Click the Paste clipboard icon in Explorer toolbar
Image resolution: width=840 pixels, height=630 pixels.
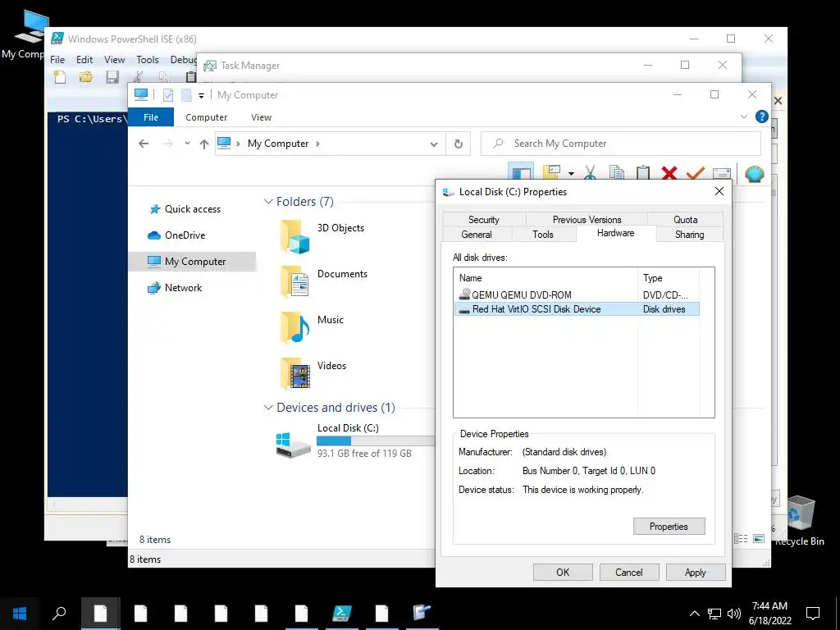point(643,173)
